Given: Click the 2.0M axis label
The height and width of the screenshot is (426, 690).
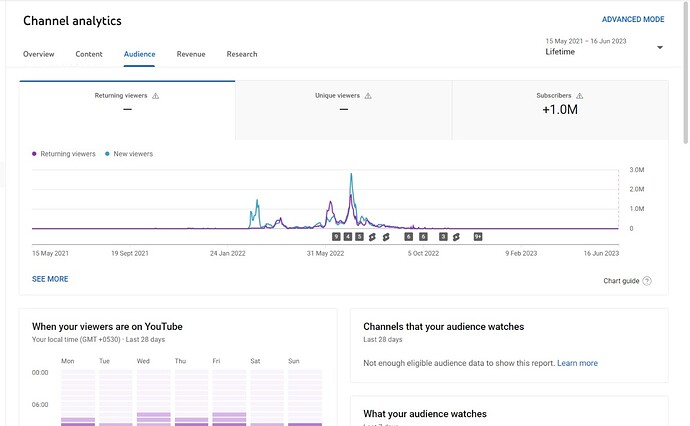Looking at the screenshot, I should tap(637, 189).
